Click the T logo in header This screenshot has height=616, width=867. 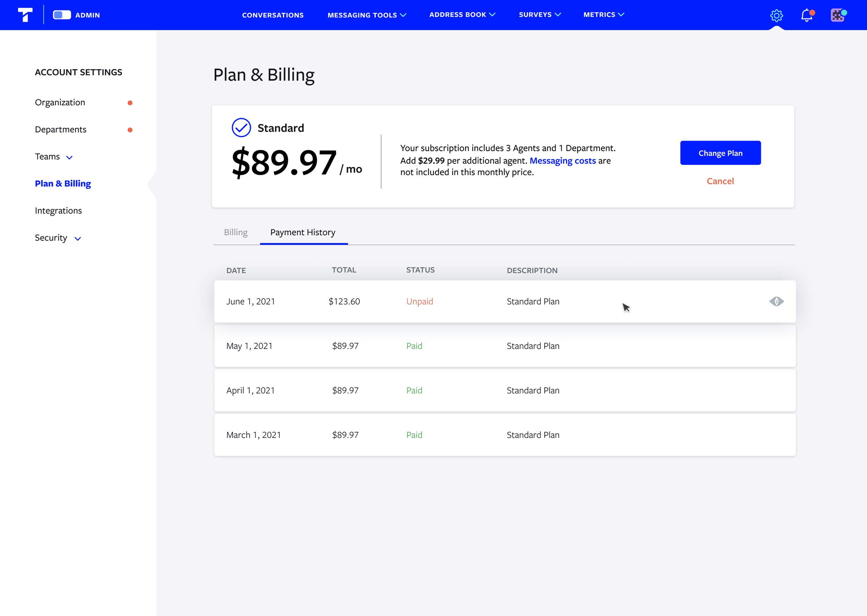click(25, 15)
